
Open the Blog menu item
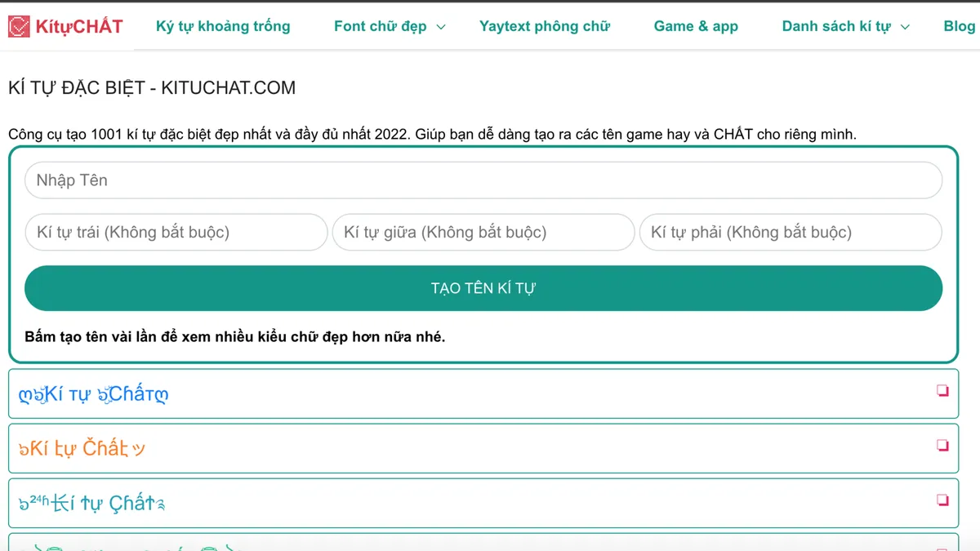point(960,26)
